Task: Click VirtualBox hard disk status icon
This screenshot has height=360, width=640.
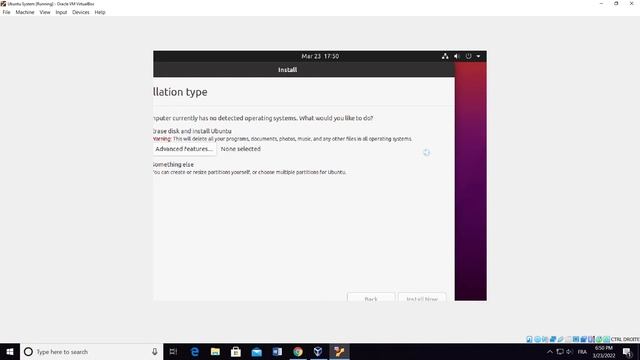Action: point(529,339)
